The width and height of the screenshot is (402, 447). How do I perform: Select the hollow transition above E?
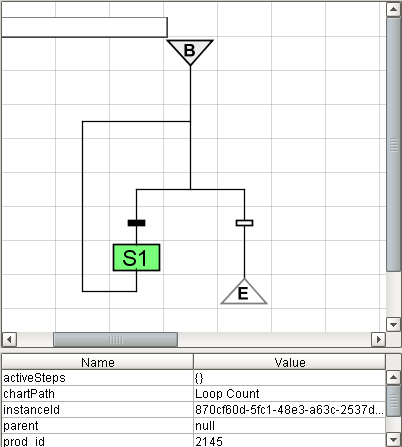(244, 223)
